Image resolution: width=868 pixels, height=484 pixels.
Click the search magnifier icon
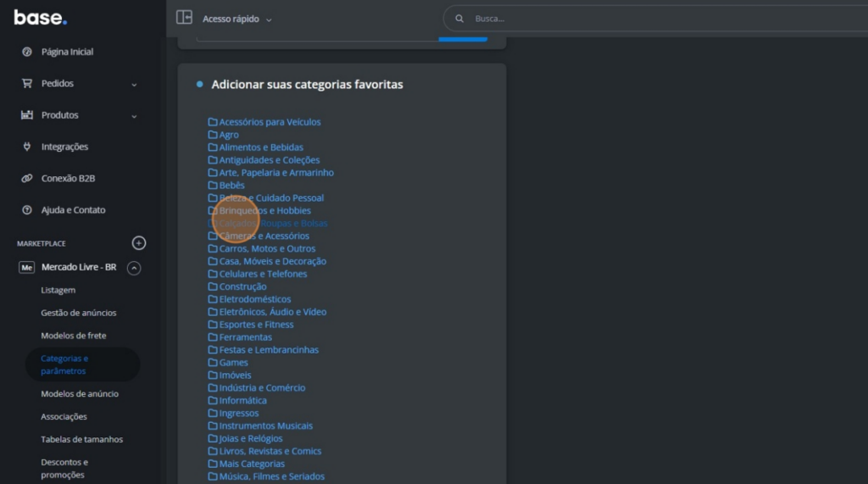459,19
